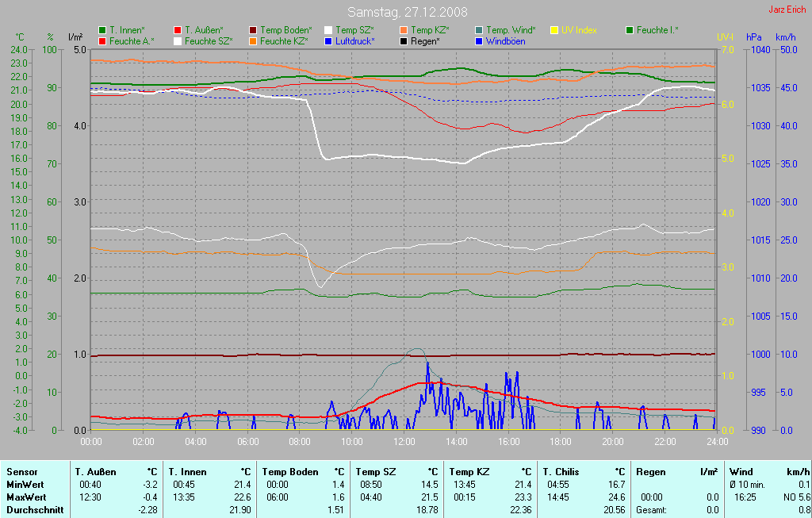The width and height of the screenshot is (812, 518).
Task: Click the '24:00' time axis label
Action: tap(717, 442)
